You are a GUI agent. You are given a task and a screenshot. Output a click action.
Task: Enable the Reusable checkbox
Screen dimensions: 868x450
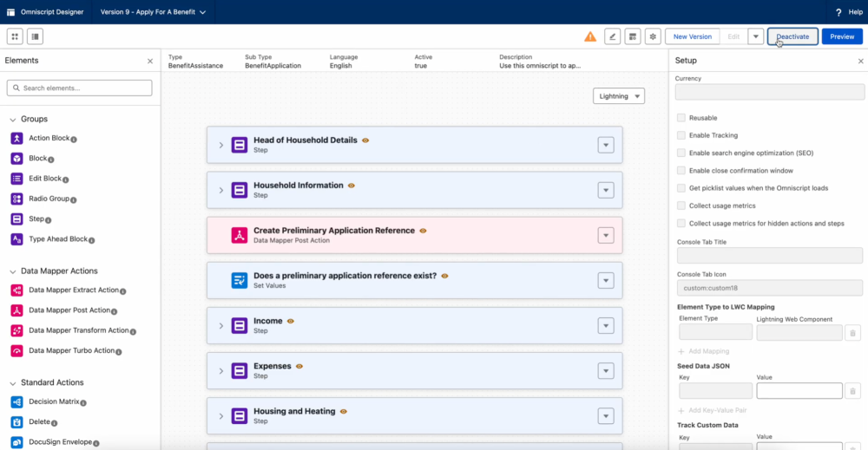click(681, 118)
